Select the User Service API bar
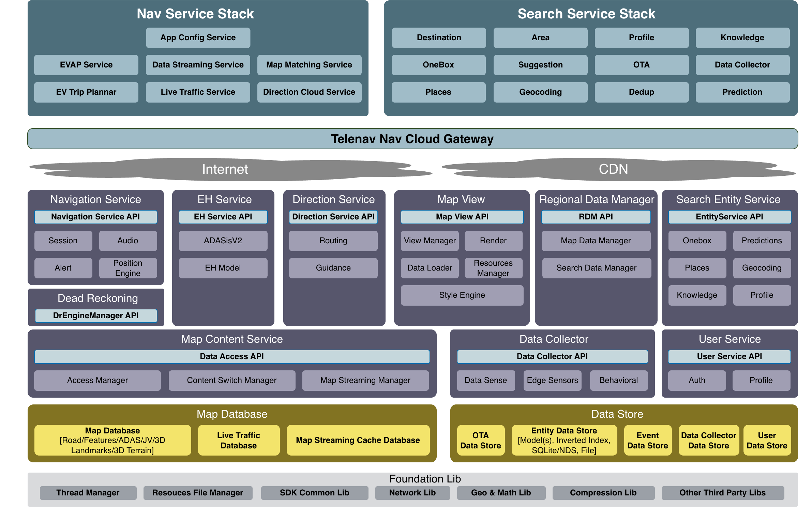Image resolution: width=812 pixels, height=507 pixels. (x=730, y=356)
